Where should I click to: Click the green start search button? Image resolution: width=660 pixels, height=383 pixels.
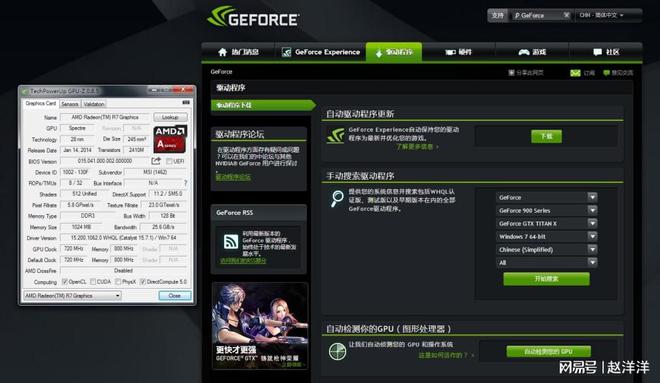(546, 279)
